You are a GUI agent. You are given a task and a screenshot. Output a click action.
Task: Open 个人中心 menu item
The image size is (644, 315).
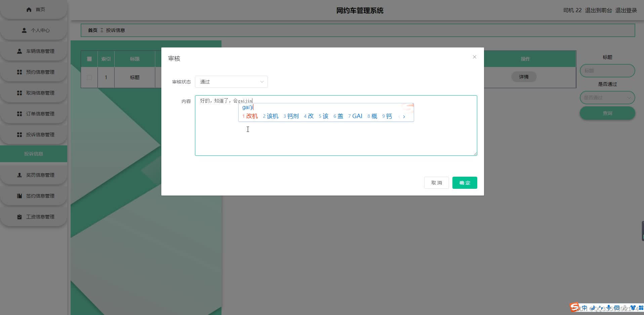(34, 30)
